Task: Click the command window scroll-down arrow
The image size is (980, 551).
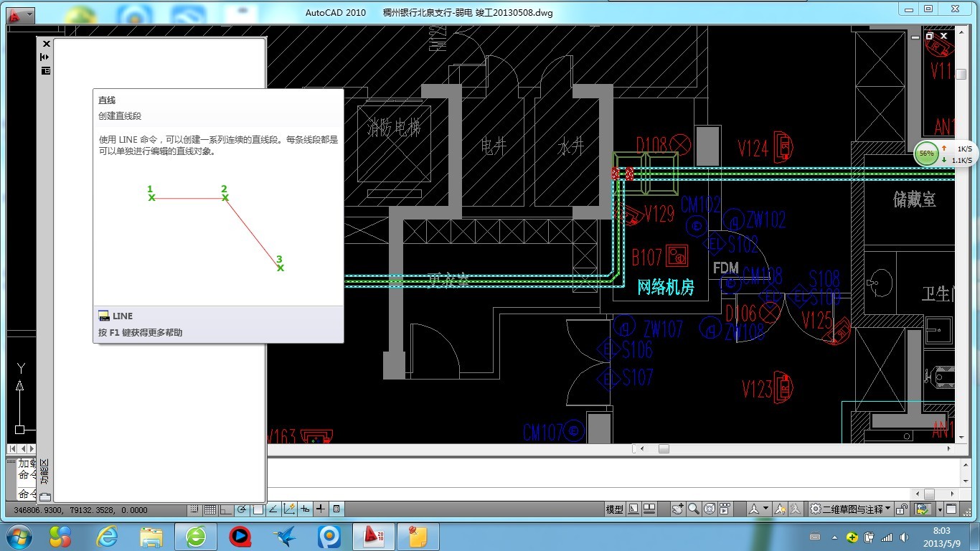Action: [967, 481]
